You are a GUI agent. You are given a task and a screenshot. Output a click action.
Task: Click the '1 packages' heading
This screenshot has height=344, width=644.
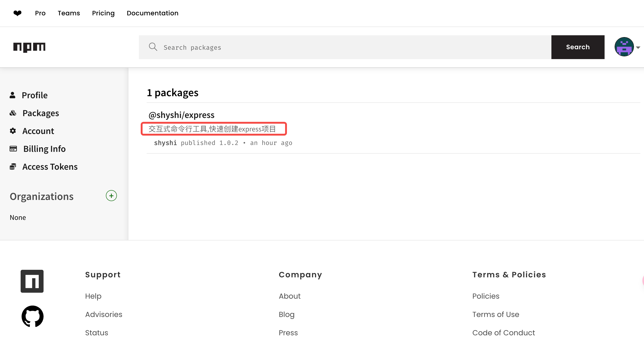tap(173, 93)
